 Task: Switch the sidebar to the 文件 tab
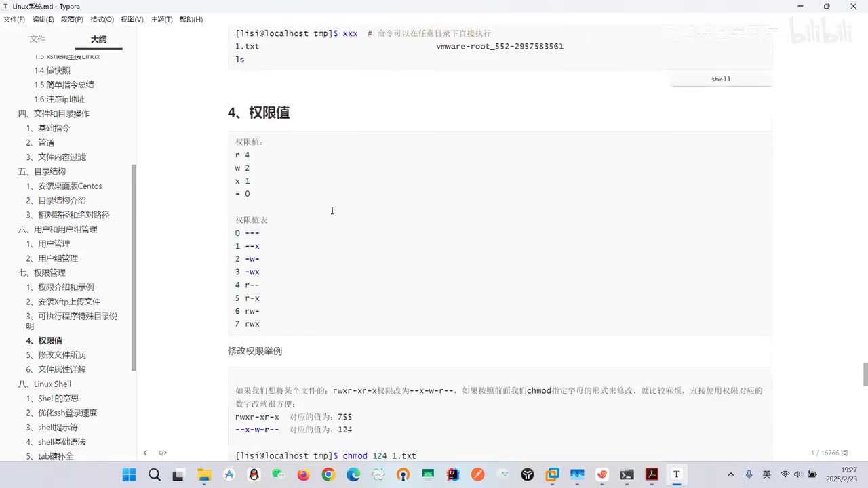point(38,39)
